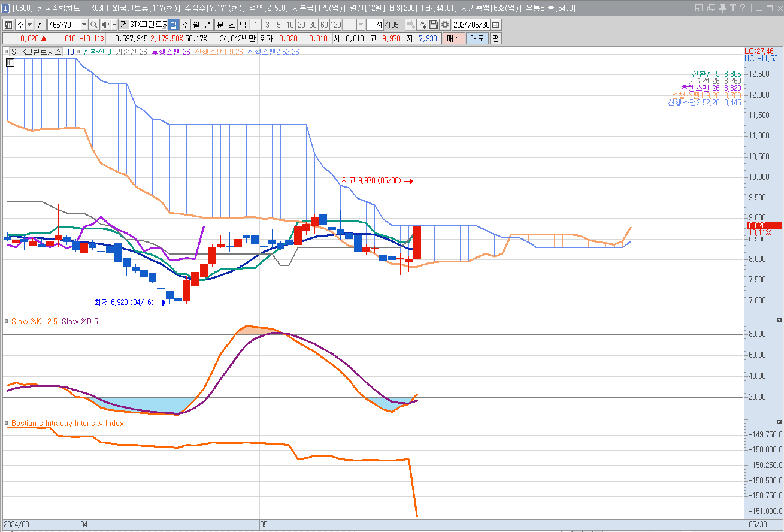Click the STX그린로지스 stock name field
Viewport: 784px width, 532px height.
tap(148, 25)
